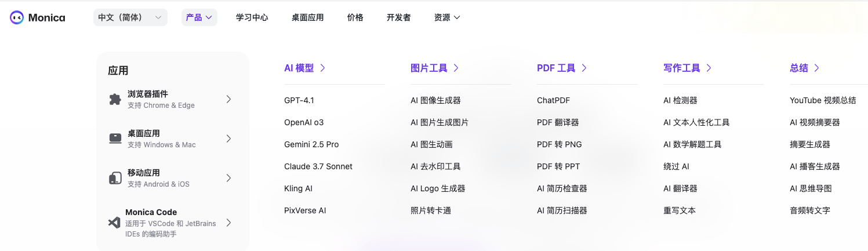
Task: Click 浏览器插件 title text
Action: pos(148,94)
